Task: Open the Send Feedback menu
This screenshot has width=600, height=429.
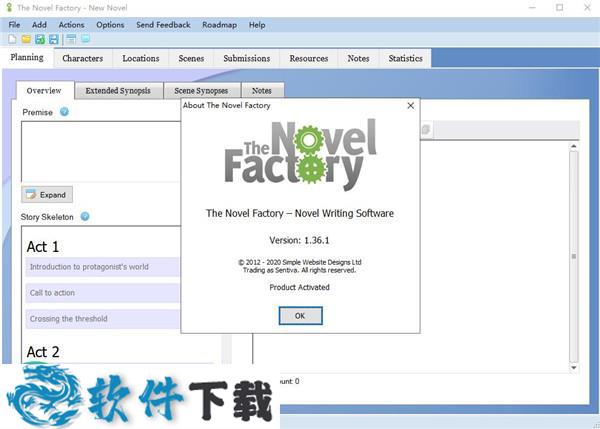Action: (163, 25)
